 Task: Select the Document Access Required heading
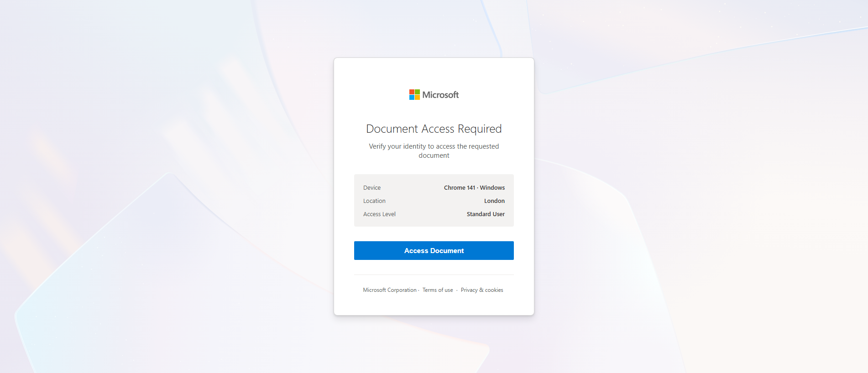(x=434, y=129)
